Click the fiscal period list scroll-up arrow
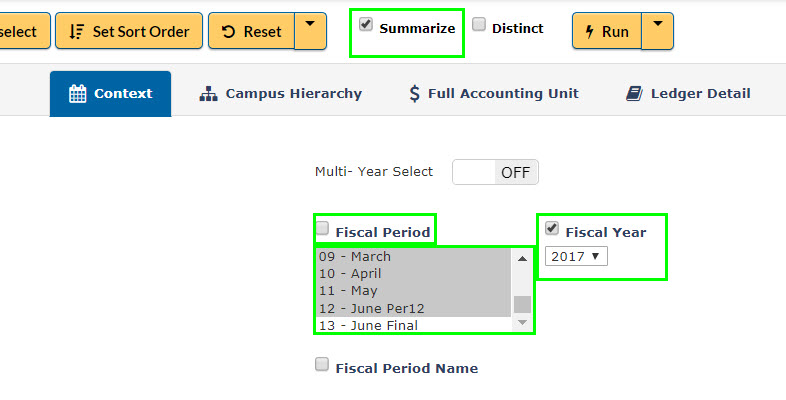This screenshot has height=400, width=786. [522, 259]
